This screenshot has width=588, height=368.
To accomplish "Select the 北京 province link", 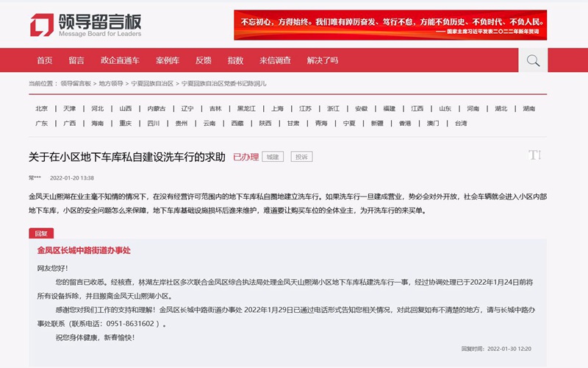I will tap(42, 109).
